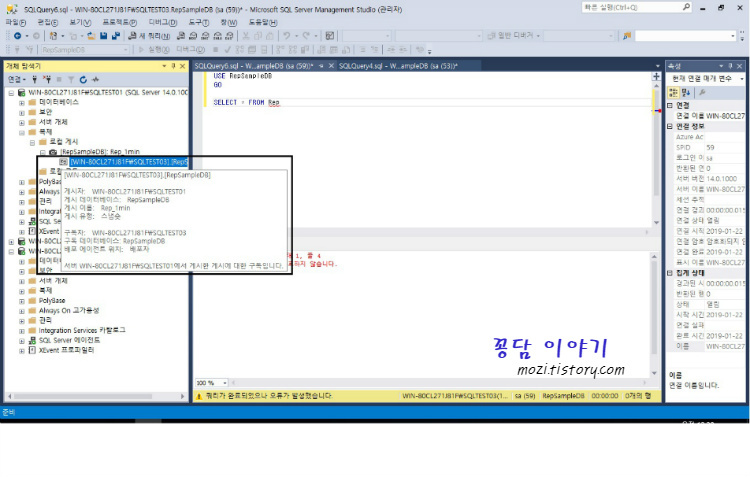Open the document tab list dropdown arrow
750x477 pixels.
point(657,66)
